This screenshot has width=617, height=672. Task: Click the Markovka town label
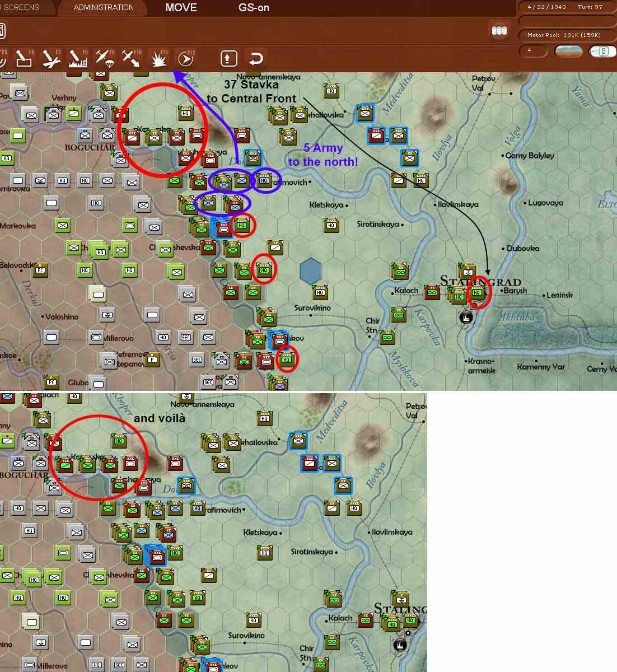(18, 226)
